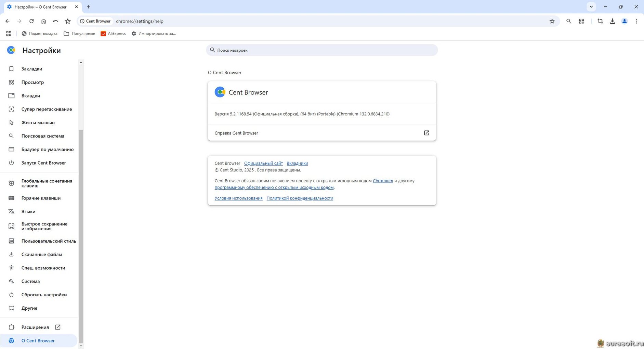644x349 pixels.
Task: Go forward with forward arrow
Action: coord(19,21)
